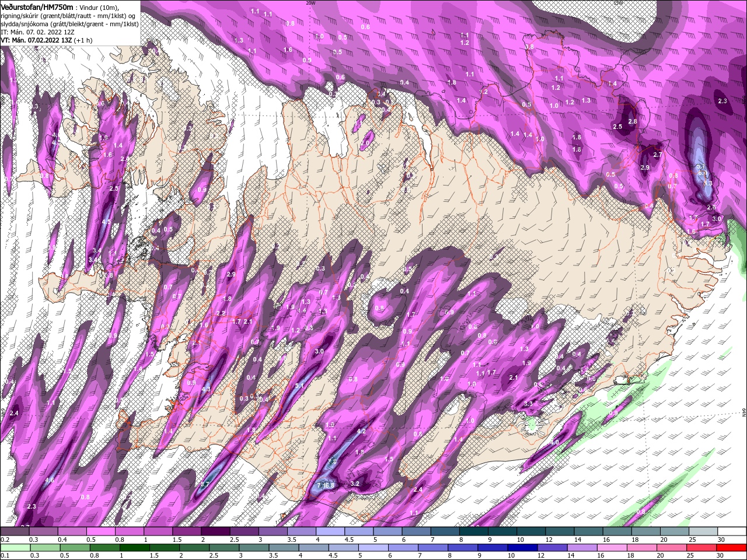Click the Veðurstofan/HM750m map title
The height and width of the screenshot is (560, 747).
37,6
